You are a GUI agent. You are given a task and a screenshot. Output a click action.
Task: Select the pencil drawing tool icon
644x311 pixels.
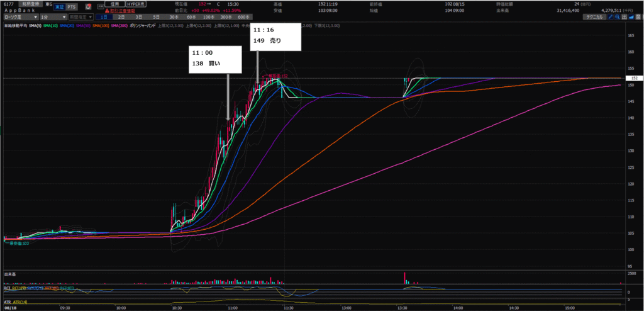click(610, 17)
